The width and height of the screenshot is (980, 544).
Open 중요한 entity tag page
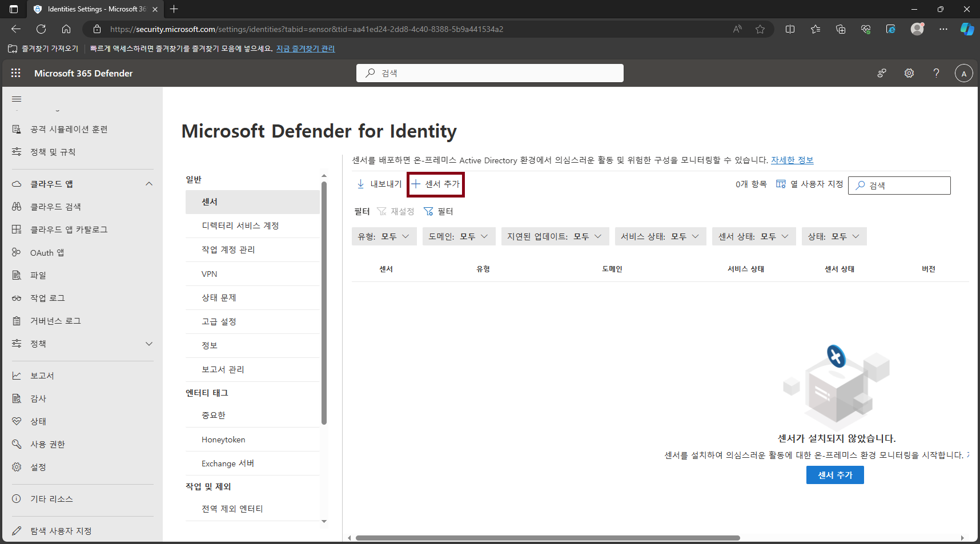[252, 416]
